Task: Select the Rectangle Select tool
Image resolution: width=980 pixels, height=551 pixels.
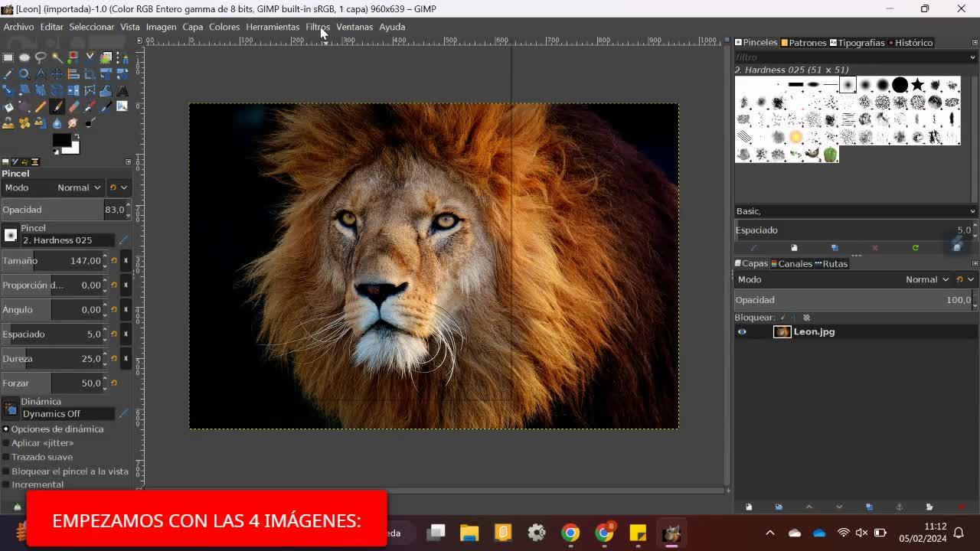Action: (8, 57)
